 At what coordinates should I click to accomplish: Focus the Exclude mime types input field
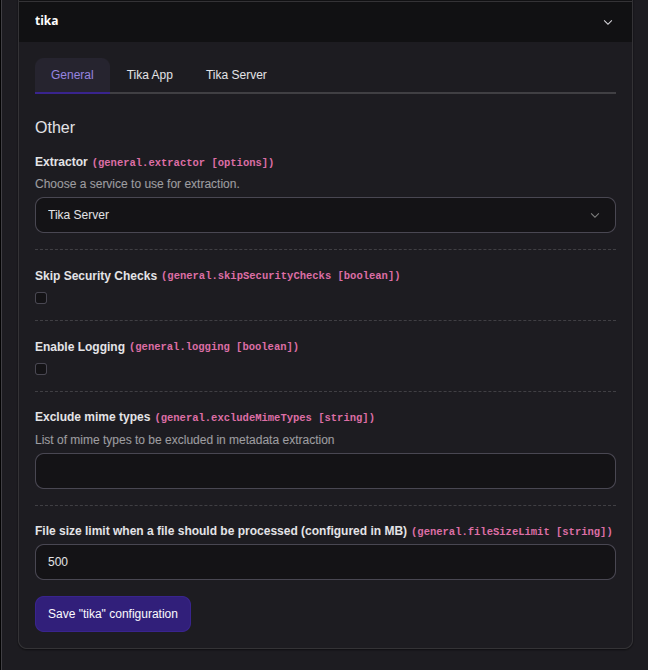click(x=325, y=471)
